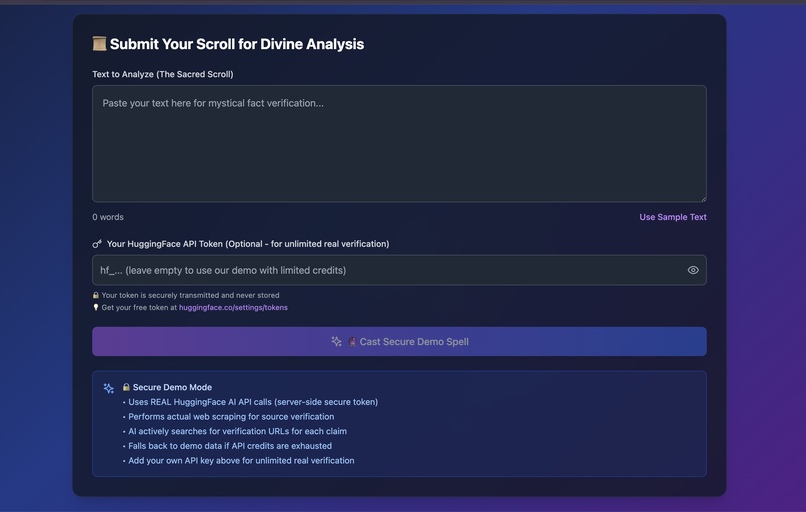Toggle token visibility with the eye icon
Image resolution: width=806 pixels, height=512 pixels.
[x=693, y=270]
